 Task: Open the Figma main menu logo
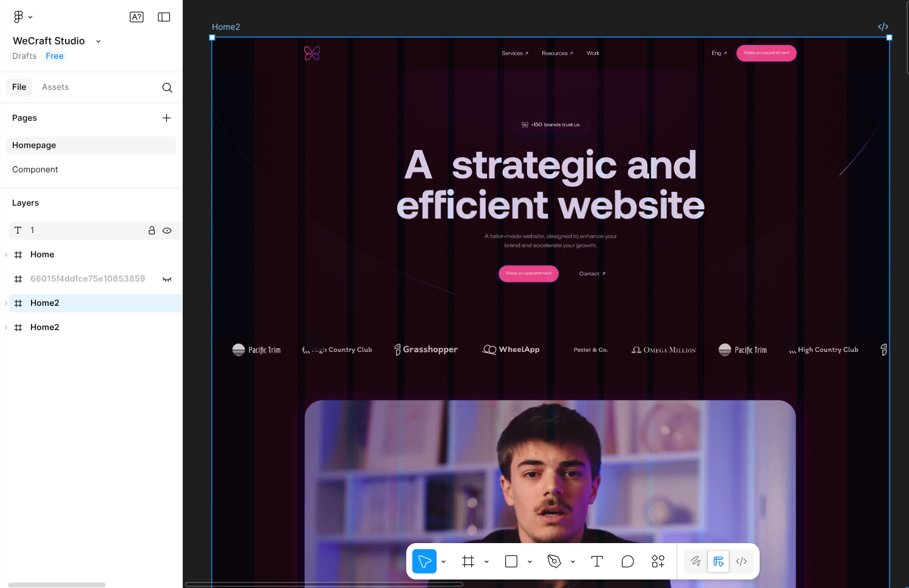(18, 17)
